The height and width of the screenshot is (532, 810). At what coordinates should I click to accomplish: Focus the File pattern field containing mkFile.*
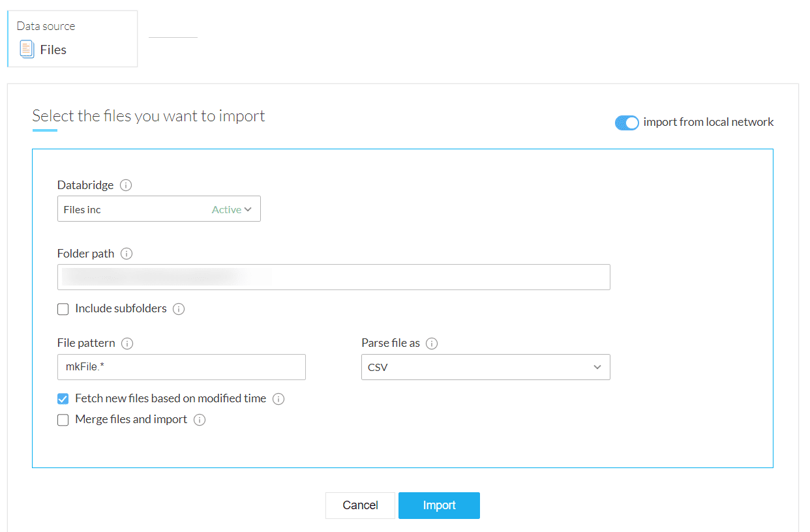click(181, 367)
